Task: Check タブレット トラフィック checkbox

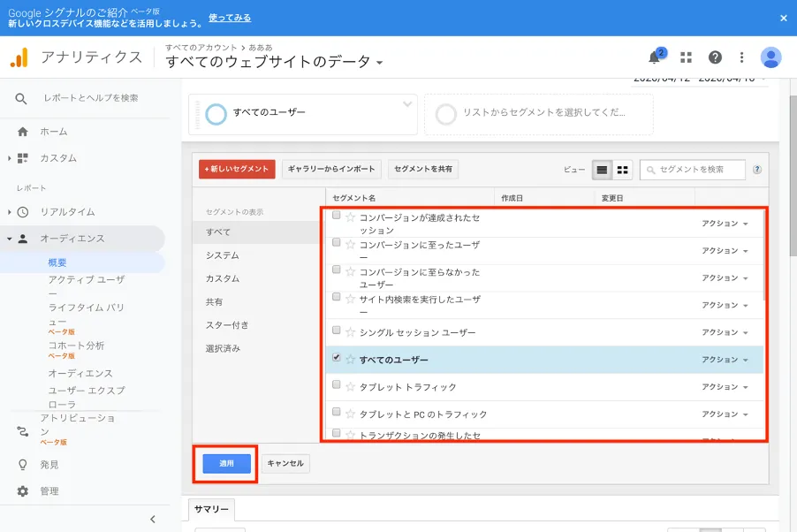Action: coord(336,384)
